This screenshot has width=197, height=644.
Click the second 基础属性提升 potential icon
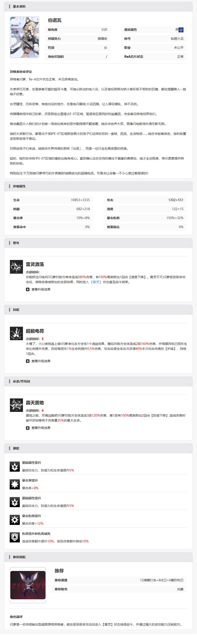(15, 502)
